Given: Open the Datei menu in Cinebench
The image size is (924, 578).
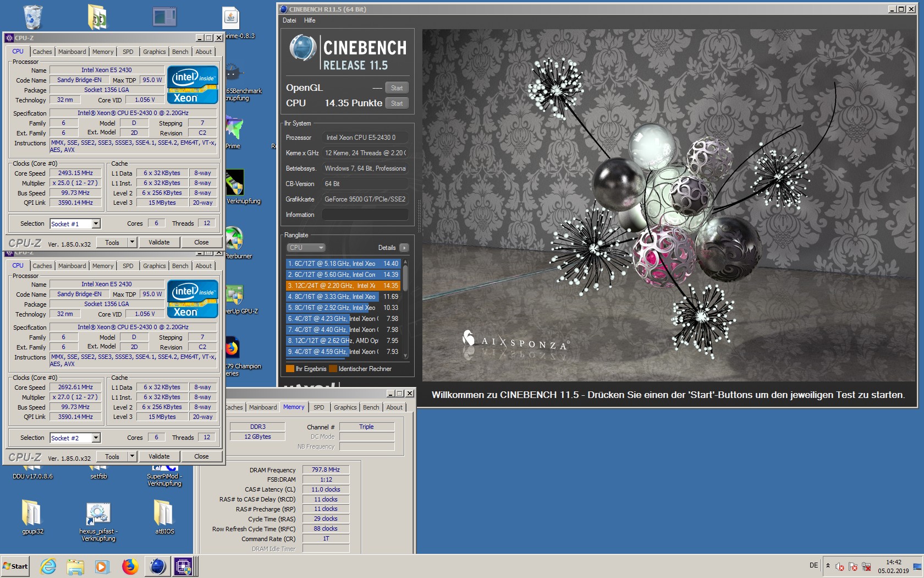Looking at the screenshot, I should click(x=289, y=20).
